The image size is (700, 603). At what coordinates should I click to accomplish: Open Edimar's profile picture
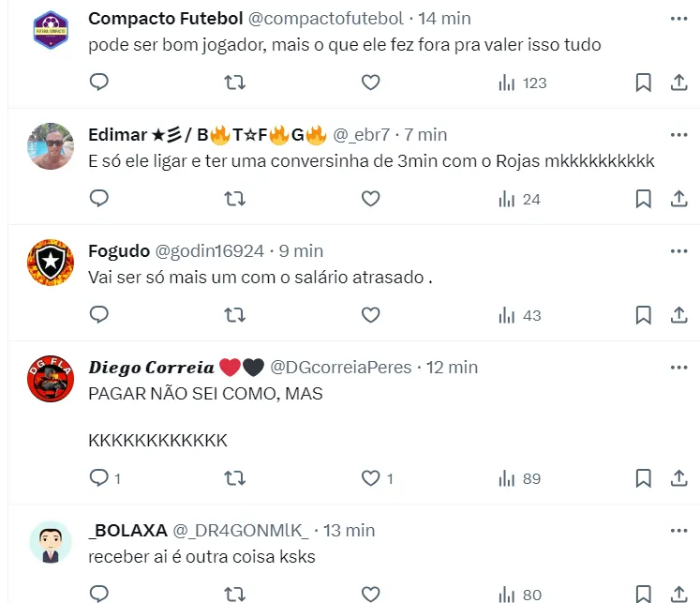pyautogui.click(x=51, y=146)
